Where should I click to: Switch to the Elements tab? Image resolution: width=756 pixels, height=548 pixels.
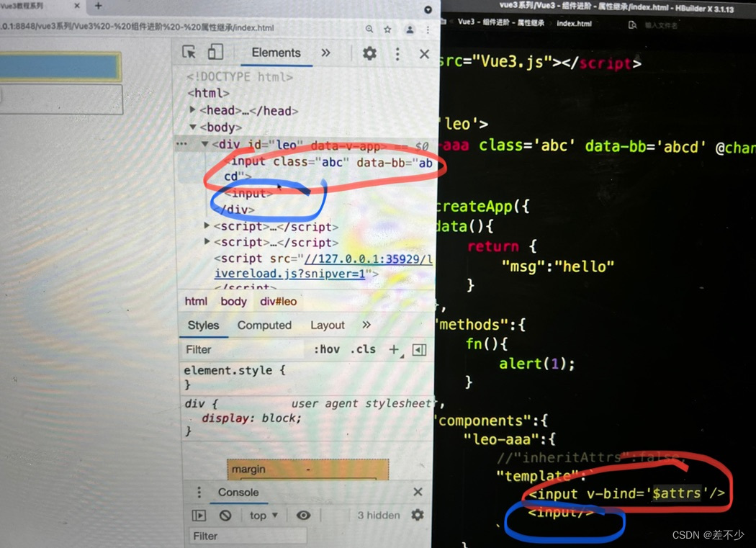tap(276, 53)
